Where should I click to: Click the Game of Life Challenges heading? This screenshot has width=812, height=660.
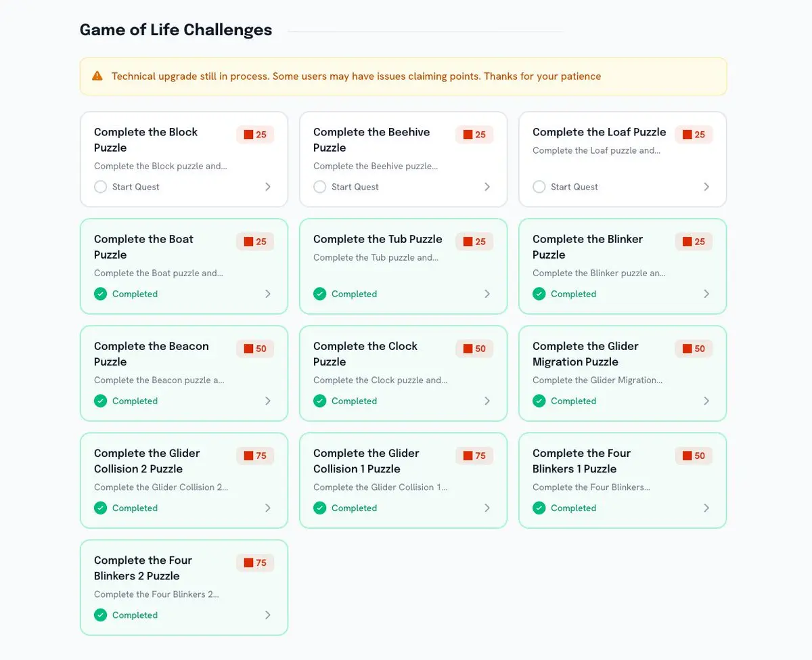coord(176,30)
